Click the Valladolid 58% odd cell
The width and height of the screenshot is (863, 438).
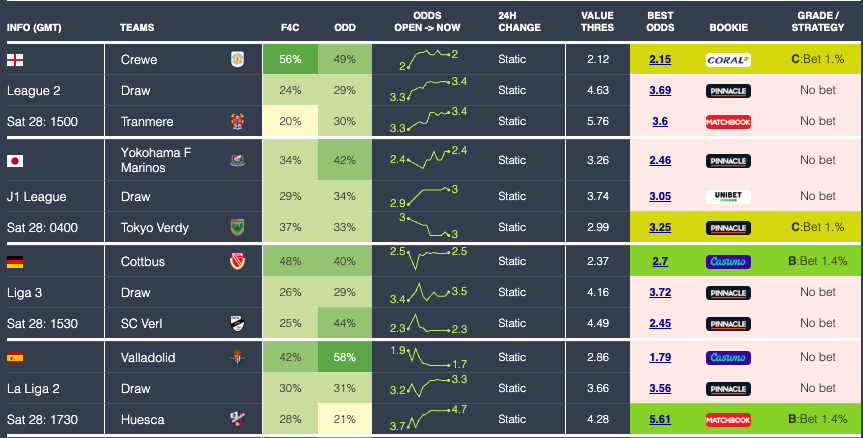click(344, 357)
